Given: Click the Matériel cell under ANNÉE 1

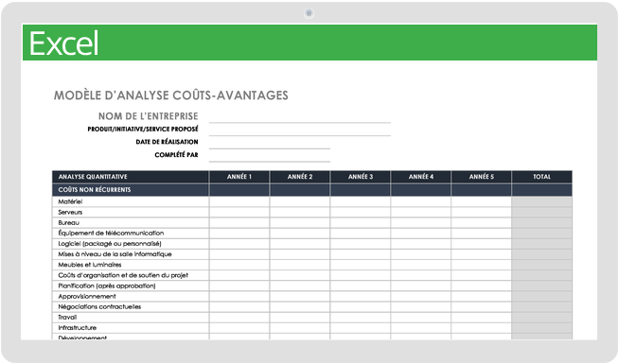Looking at the screenshot, I should coord(239,201).
